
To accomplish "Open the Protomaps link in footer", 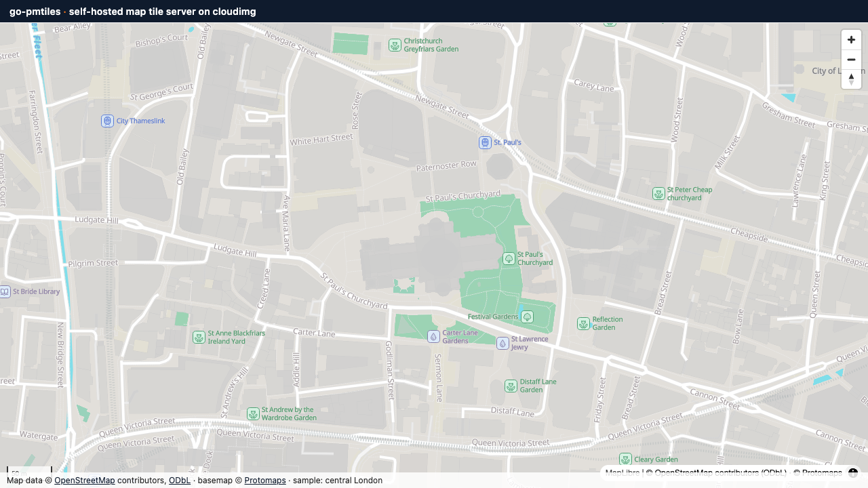I will [265, 481].
